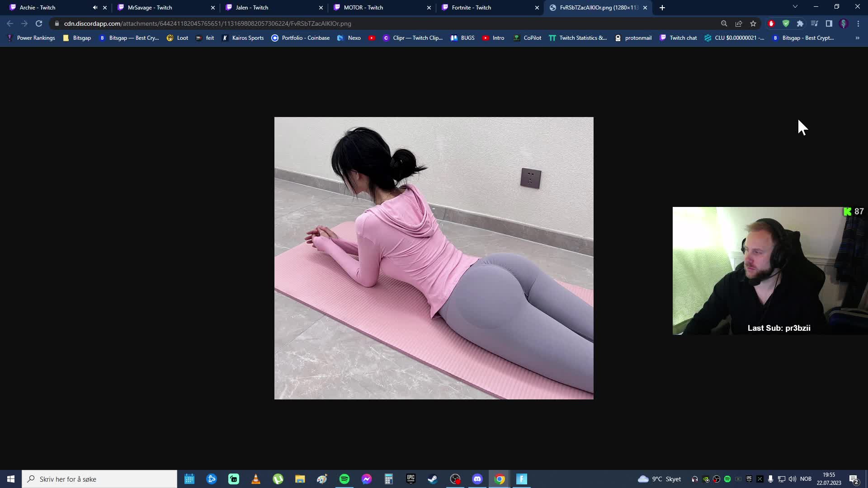Switch to the Fortnite - Twitch tab
Image resolution: width=868 pixels, height=488 pixels.
click(x=490, y=8)
